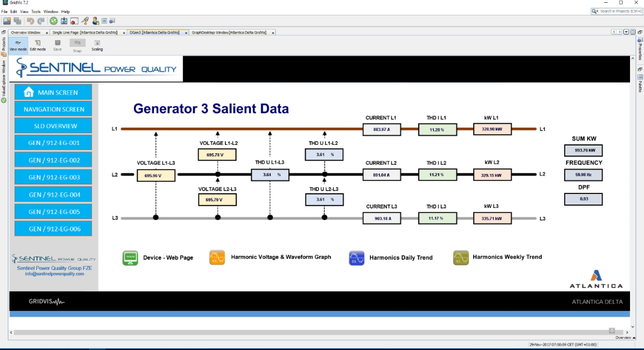Click in Search in Projects field
The width and height of the screenshot is (644, 350).
621,11
